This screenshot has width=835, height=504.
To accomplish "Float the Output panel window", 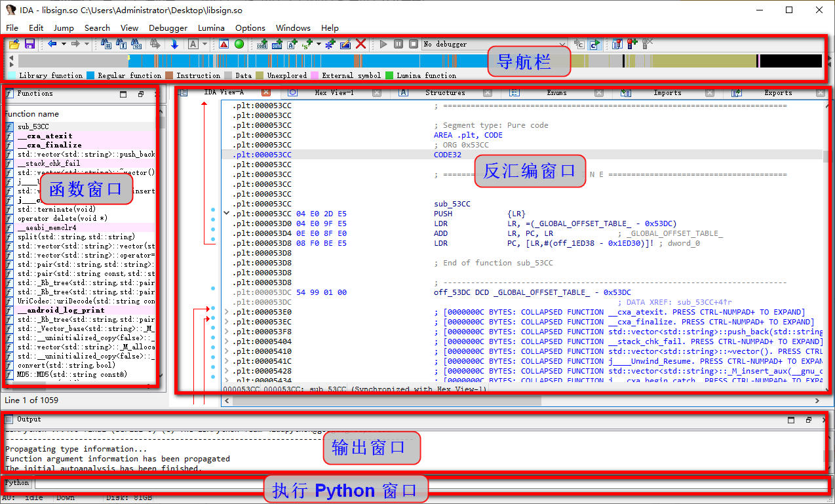I will tap(809, 419).
